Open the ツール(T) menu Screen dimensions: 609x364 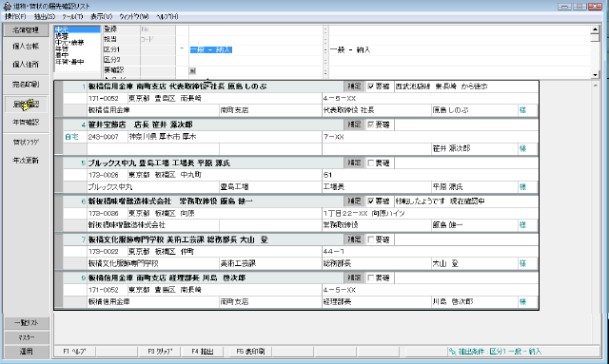click(72, 17)
